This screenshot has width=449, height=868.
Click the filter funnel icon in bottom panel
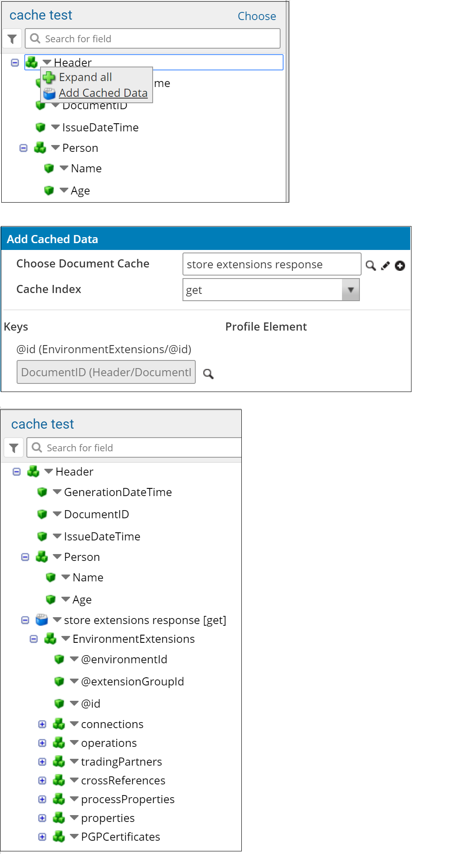point(14,448)
